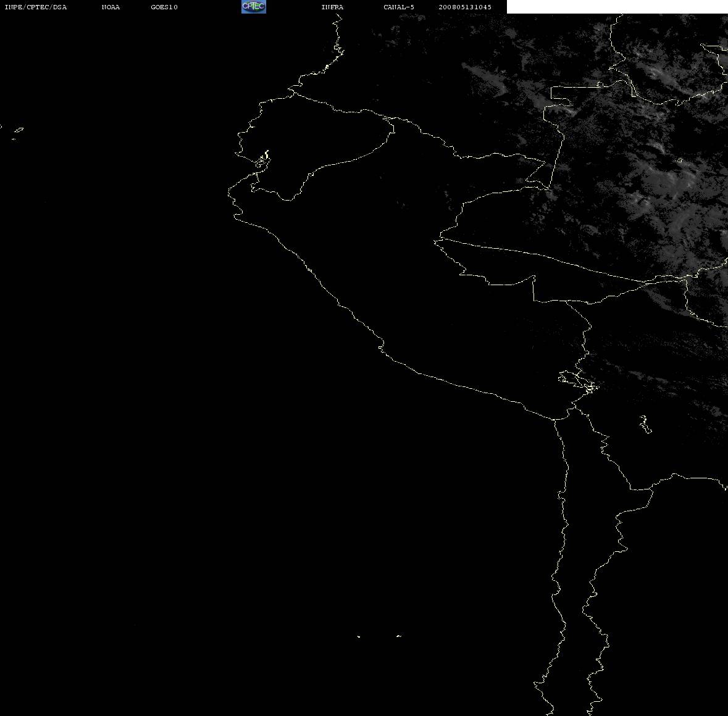This screenshot has width=728, height=716.
Task: Click the blue CPTEC logo
Action: click(x=254, y=7)
